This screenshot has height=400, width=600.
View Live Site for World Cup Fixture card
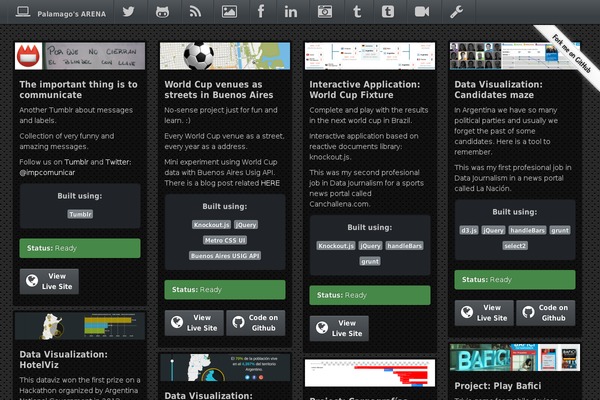click(339, 328)
